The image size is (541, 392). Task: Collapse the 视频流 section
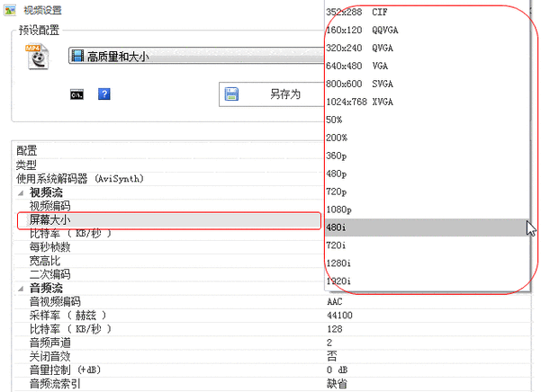[22, 192]
